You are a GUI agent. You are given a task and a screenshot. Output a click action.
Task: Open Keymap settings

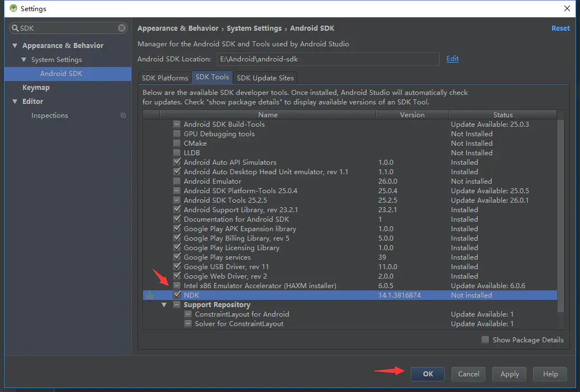click(36, 88)
